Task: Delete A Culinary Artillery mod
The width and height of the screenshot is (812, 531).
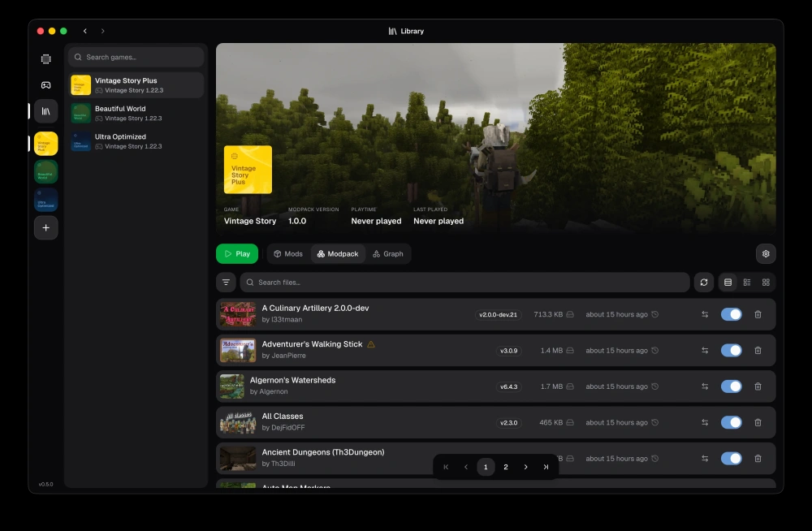Action: tap(758, 314)
